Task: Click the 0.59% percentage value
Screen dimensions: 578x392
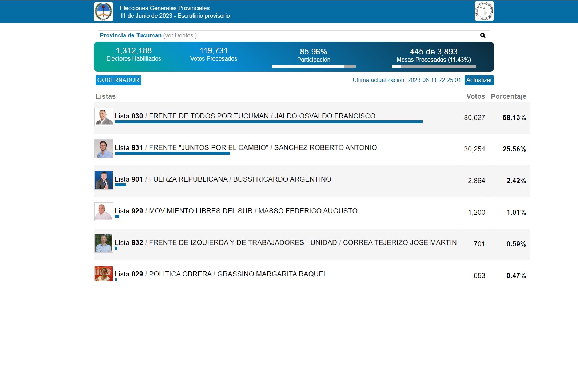Action: (x=516, y=244)
